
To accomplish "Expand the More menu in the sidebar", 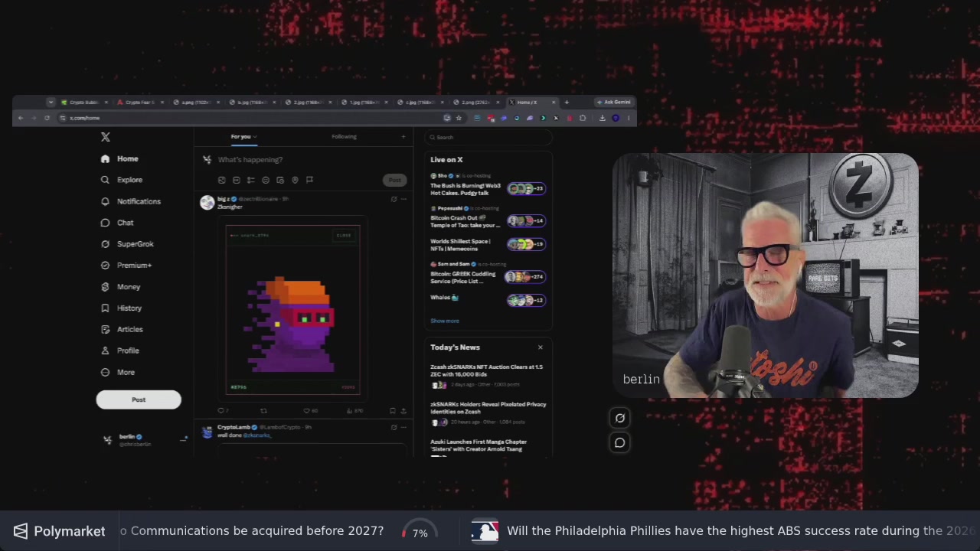I will click(x=118, y=373).
